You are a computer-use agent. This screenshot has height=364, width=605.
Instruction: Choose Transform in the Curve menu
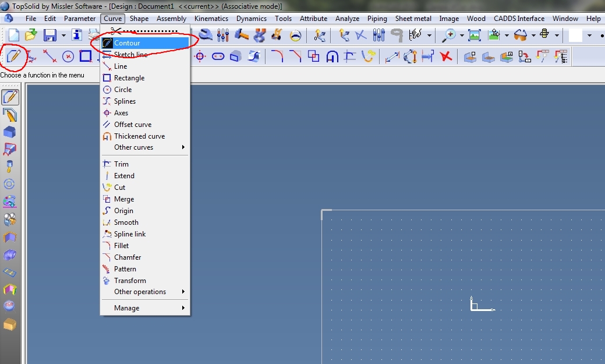(145, 281)
